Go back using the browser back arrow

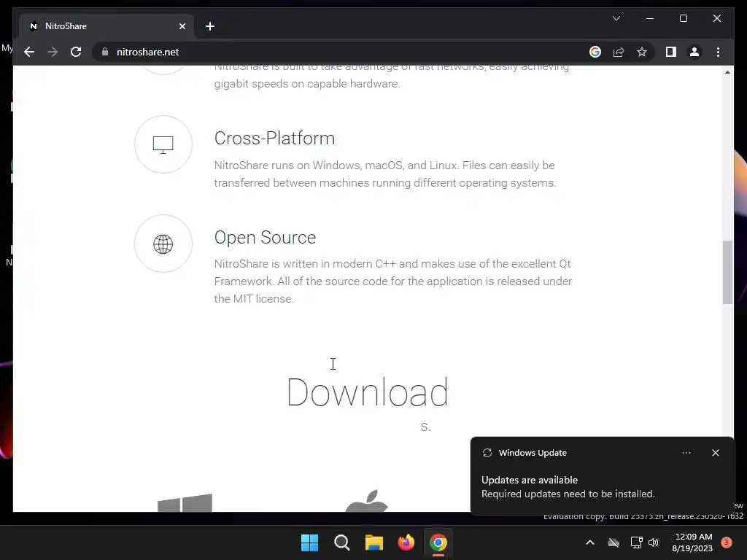point(29,52)
